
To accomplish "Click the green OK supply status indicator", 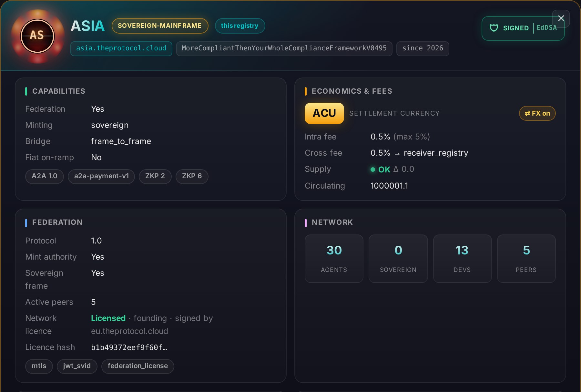I will point(381,170).
